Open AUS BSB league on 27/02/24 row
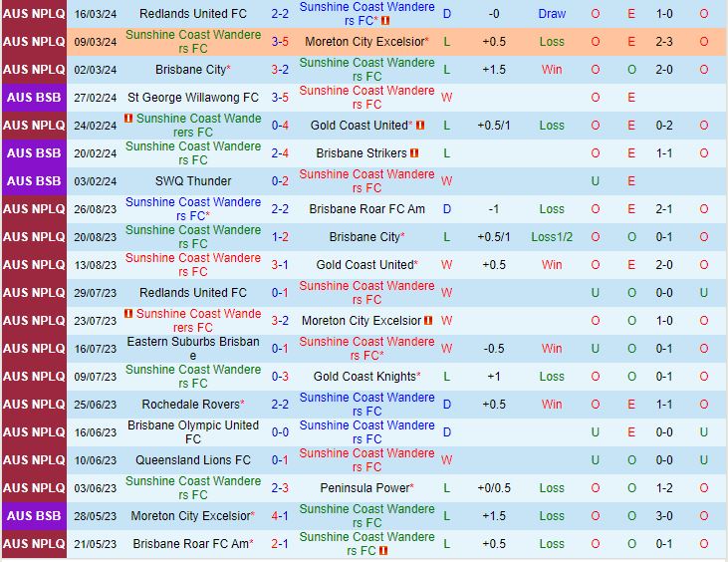 34,98
